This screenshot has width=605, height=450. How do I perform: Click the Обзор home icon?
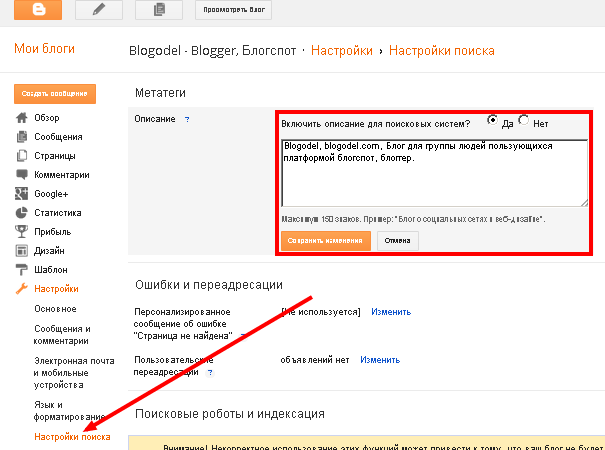[22, 118]
